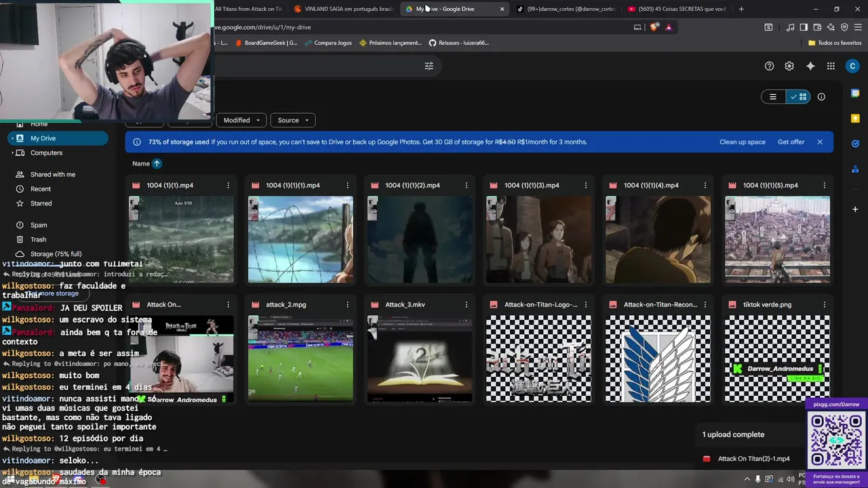
Task: Open 1004 (1)(1).mp4 video thumbnail
Action: [x=181, y=239]
